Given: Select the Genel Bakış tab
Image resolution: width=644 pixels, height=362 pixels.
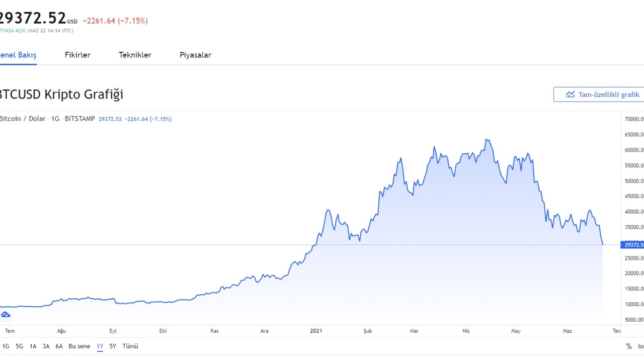Looking at the screenshot, I should pos(18,55).
